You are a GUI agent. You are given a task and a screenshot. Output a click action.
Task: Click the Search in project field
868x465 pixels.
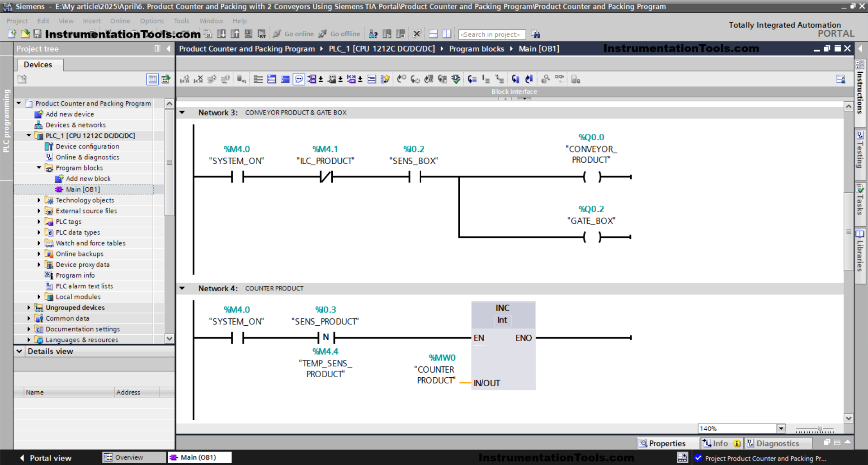point(491,34)
